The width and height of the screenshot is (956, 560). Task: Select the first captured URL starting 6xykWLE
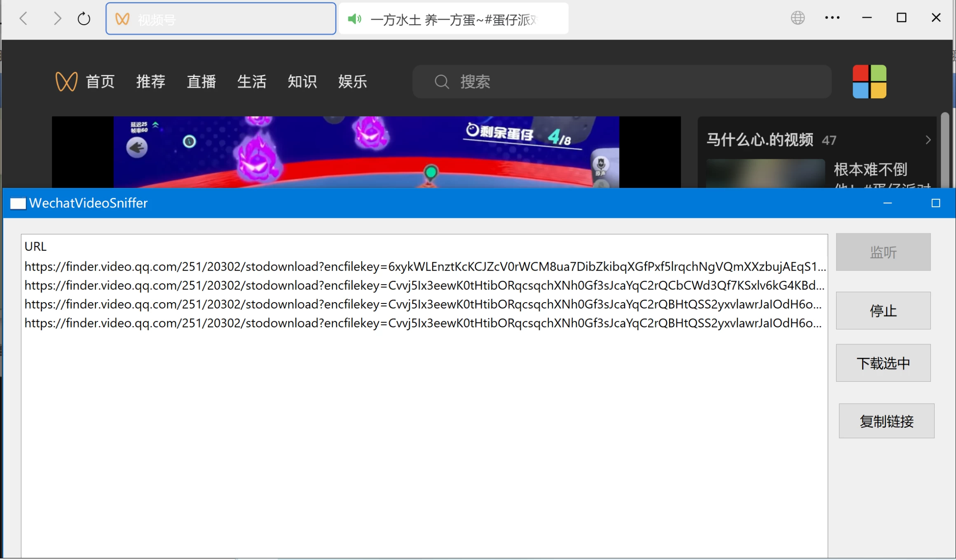tap(424, 267)
